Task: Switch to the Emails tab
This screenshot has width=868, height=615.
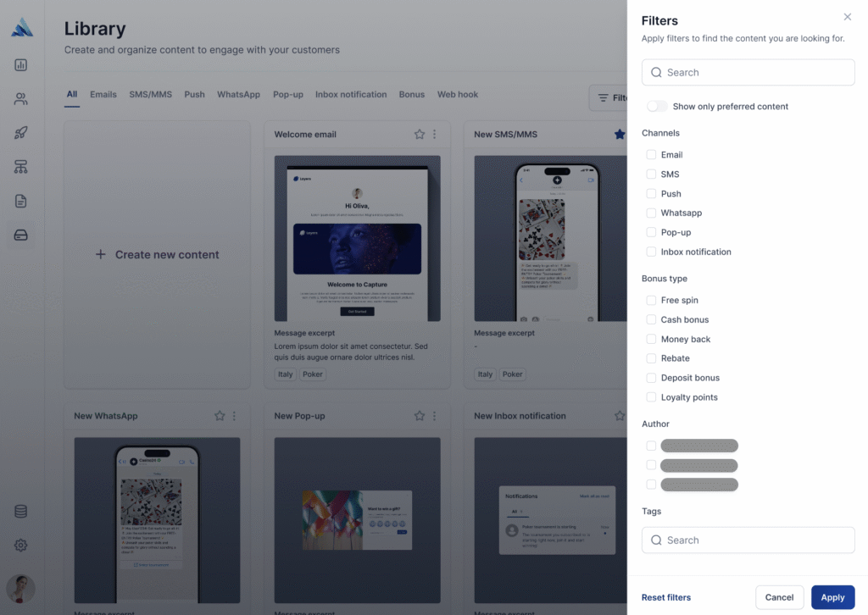Action: (103, 95)
